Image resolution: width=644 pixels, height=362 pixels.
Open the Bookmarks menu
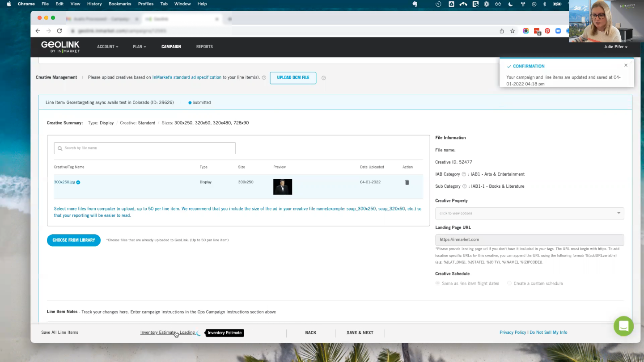coord(120,4)
